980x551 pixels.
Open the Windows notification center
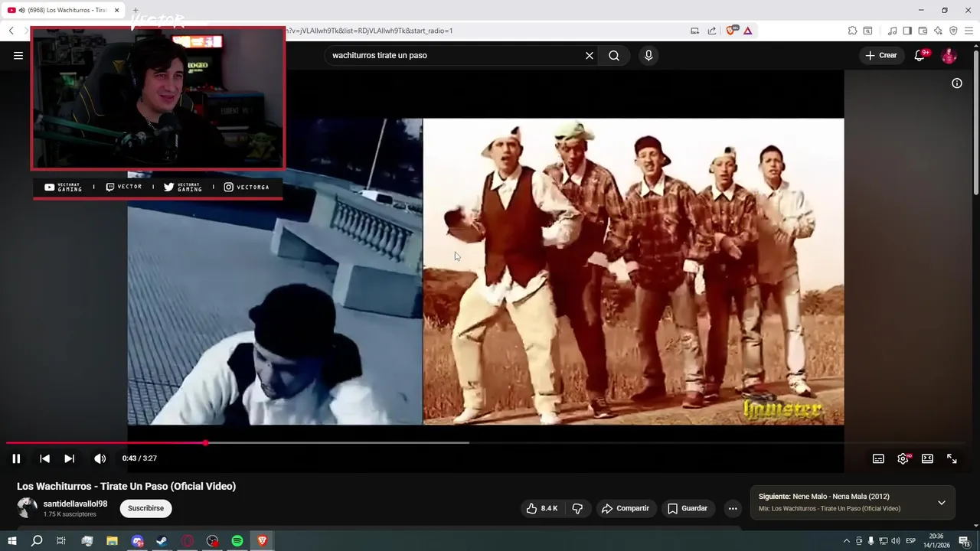point(964,541)
